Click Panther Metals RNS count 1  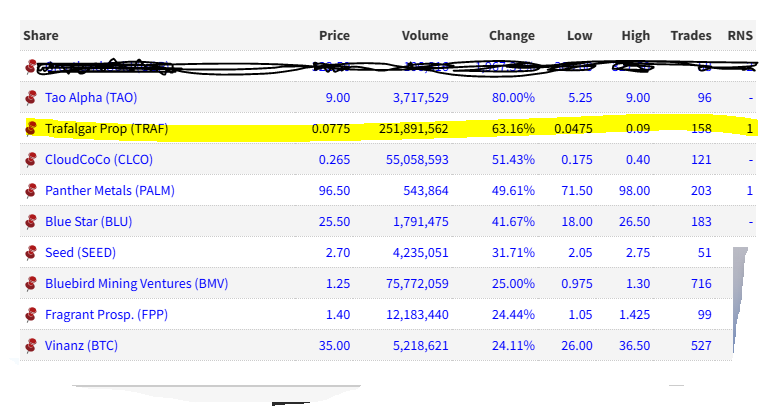[749, 190]
